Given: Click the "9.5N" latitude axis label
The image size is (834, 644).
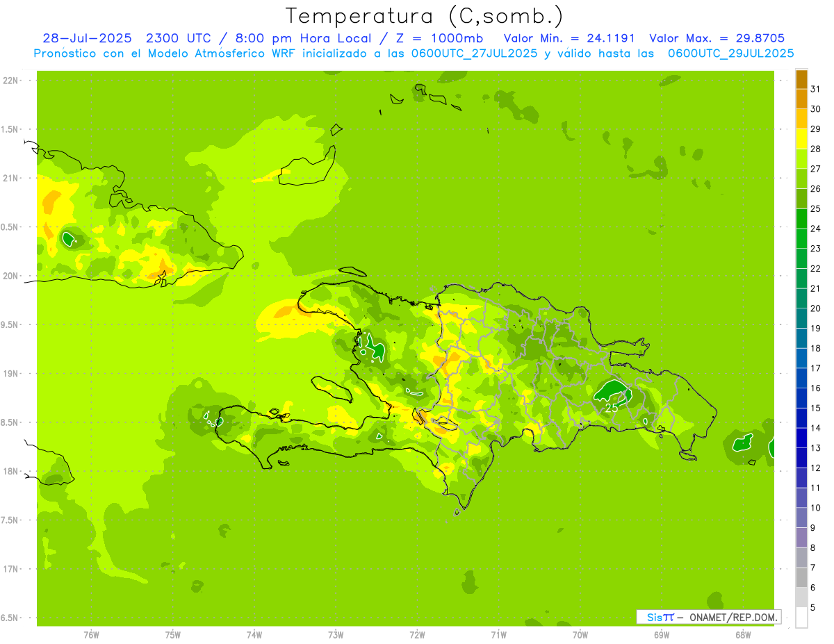Looking at the screenshot, I should pyautogui.click(x=10, y=324).
